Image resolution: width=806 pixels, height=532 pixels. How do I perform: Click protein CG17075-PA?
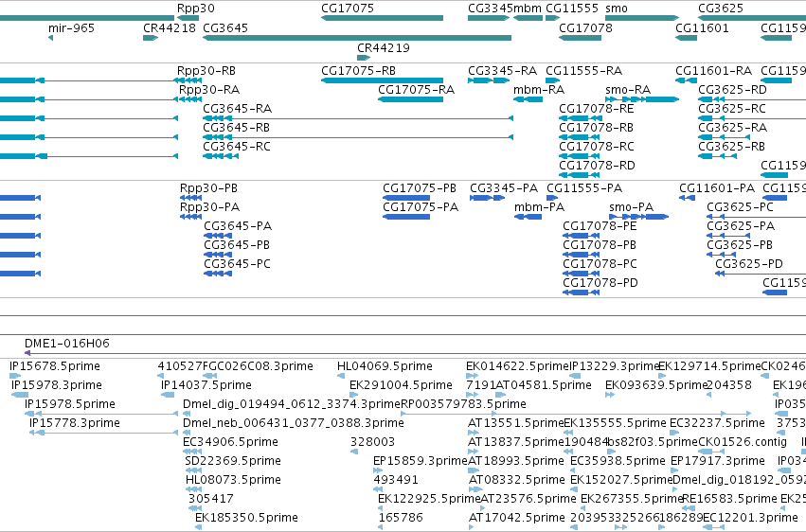pyautogui.click(x=421, y=207)
